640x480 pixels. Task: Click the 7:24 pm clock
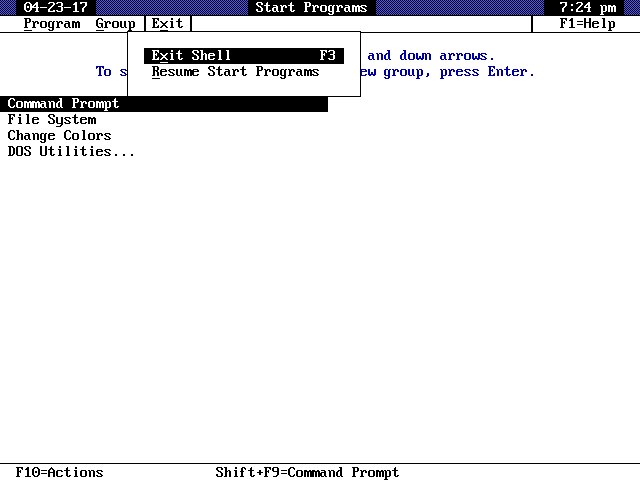[x=587, y=7]
